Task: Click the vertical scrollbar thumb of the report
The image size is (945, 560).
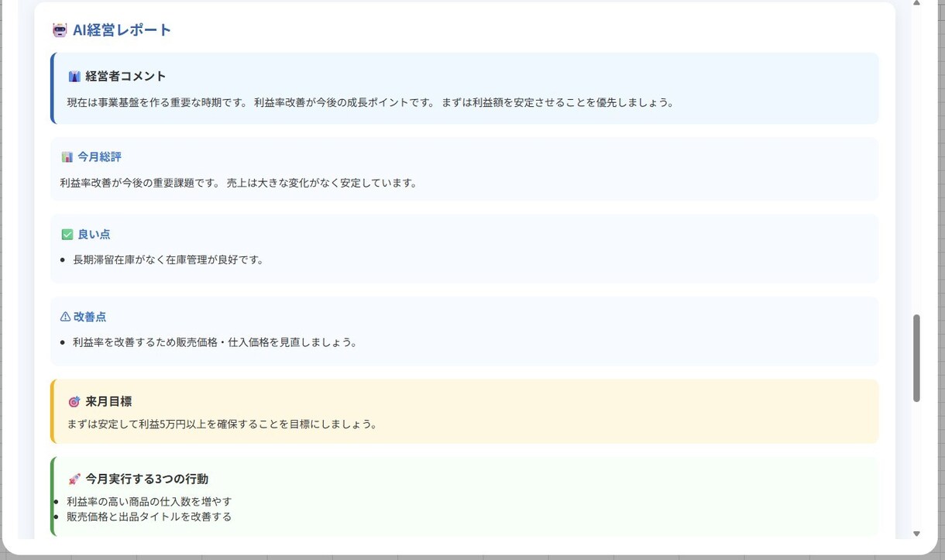Action: [917, 358]
